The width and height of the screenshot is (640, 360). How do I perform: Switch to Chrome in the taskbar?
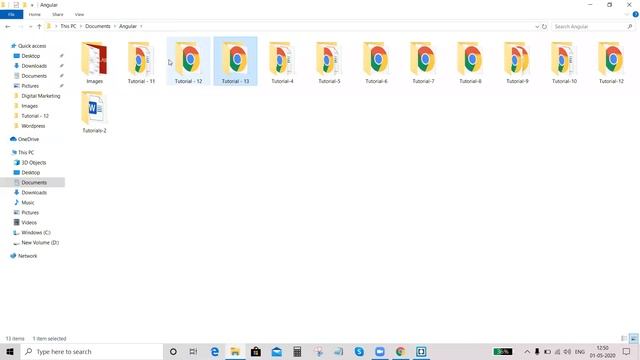pos(400,351)
